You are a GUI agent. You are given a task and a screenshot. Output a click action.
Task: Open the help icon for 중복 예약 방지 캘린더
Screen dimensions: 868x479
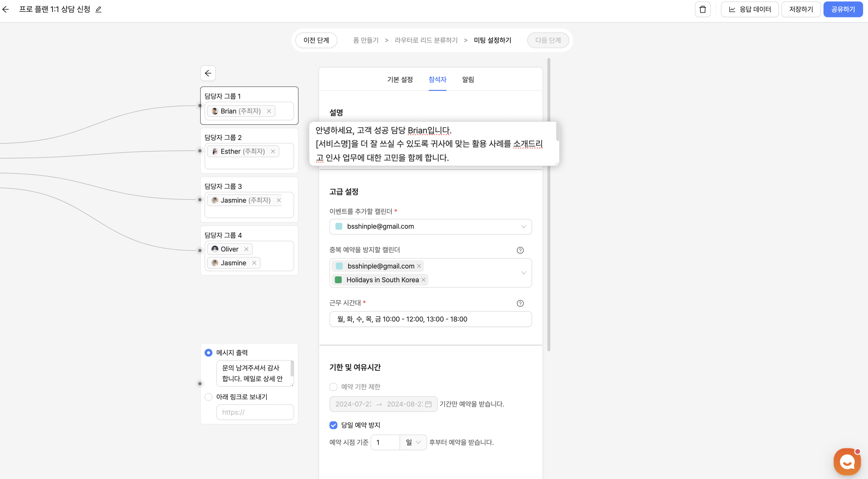(x=520, y=250)
